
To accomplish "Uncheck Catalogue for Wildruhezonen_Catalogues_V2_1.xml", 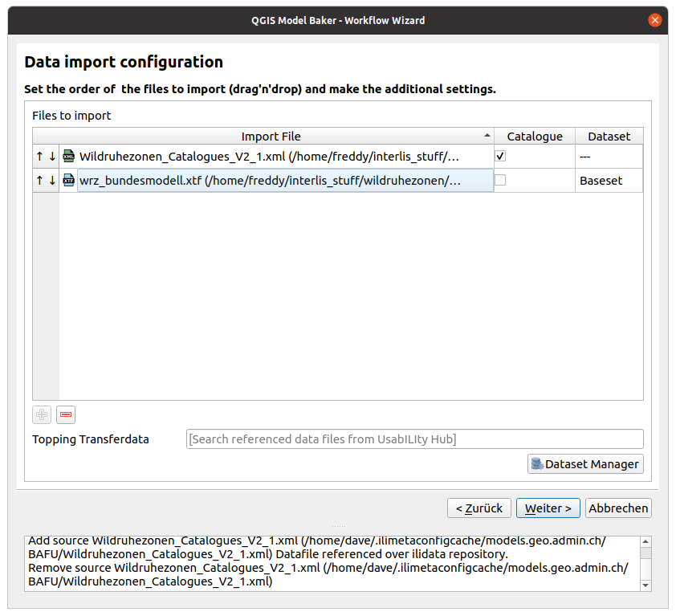I will coord(500,156).
